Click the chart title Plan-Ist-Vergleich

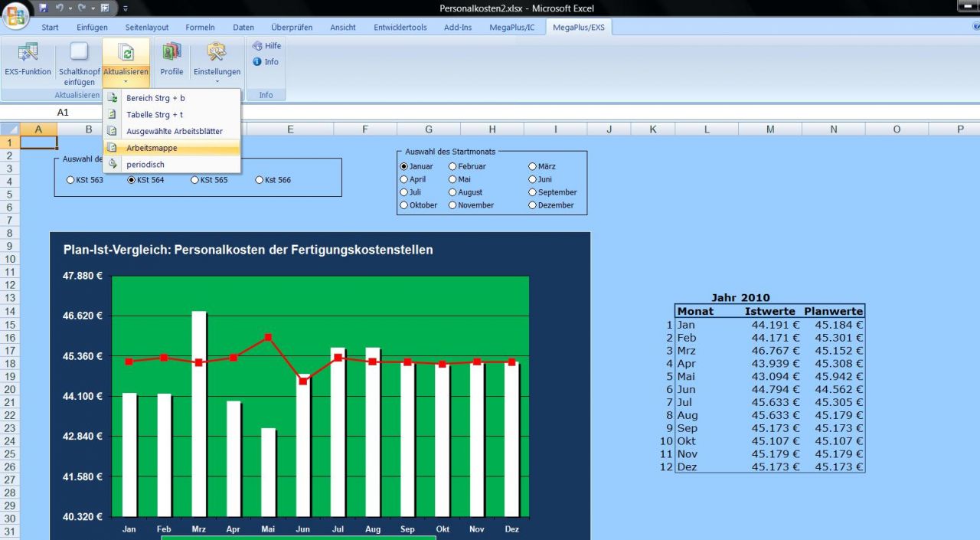click(x=248, y=250)
